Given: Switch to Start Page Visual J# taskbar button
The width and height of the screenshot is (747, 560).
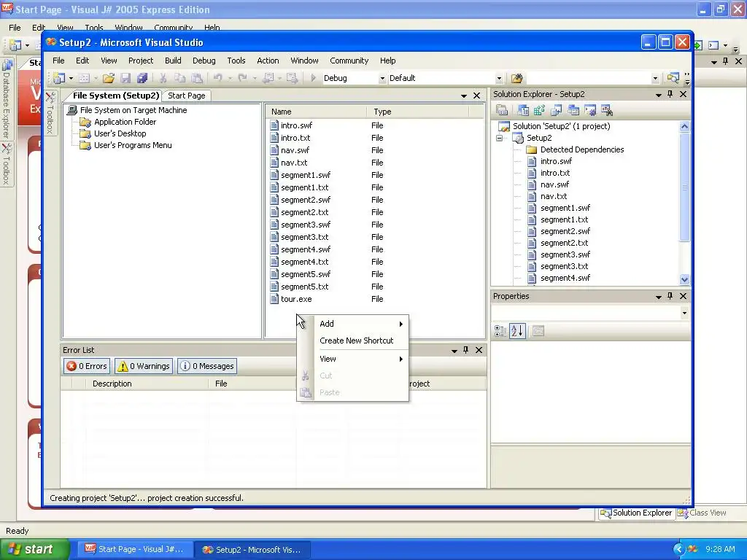Looking at the screenshot, I should [x=135, y=549].
